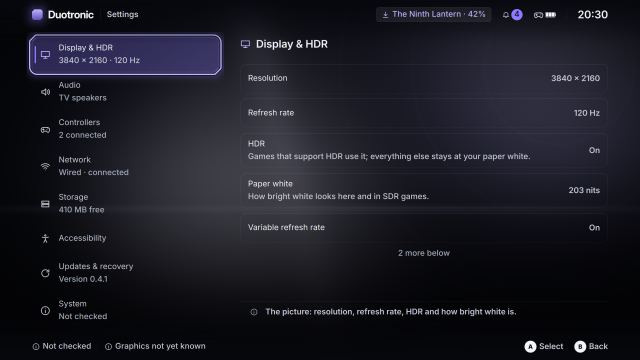This screenshot has width=640, height=360.
Task: Open the System settings category
Action: tap(125, 310)
